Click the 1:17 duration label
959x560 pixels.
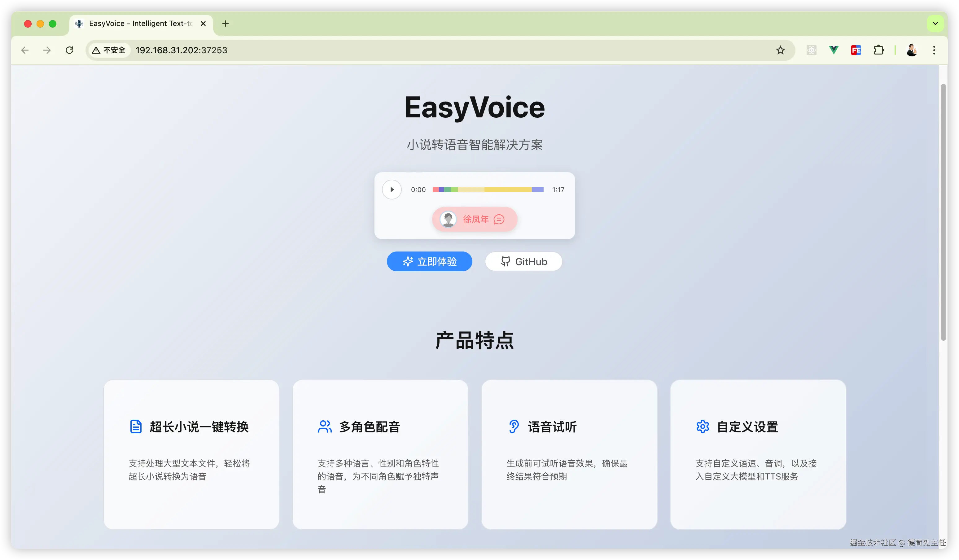[558, 190]
